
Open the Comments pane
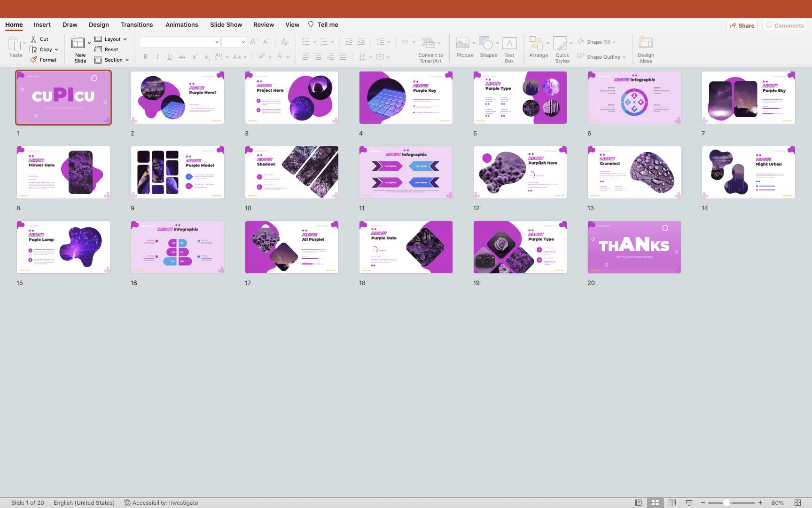[785, 26]
